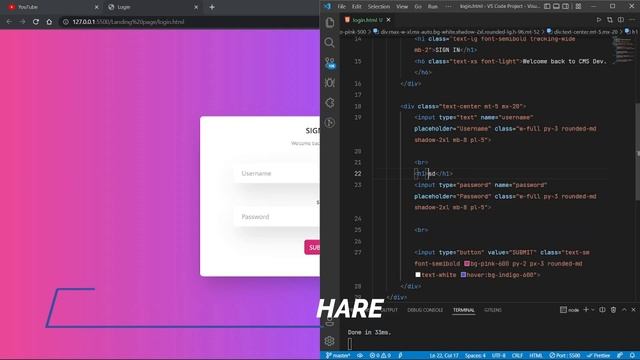Open the Edit menu in VS Code

tap(357, 7)
